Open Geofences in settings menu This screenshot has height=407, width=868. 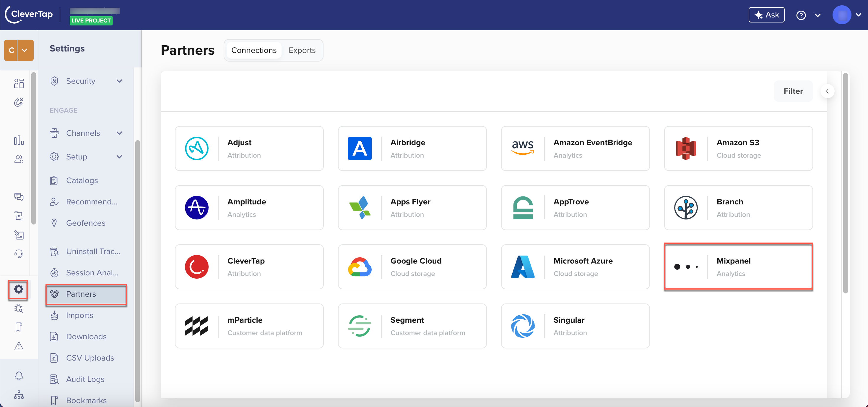[x=86, y=223]
